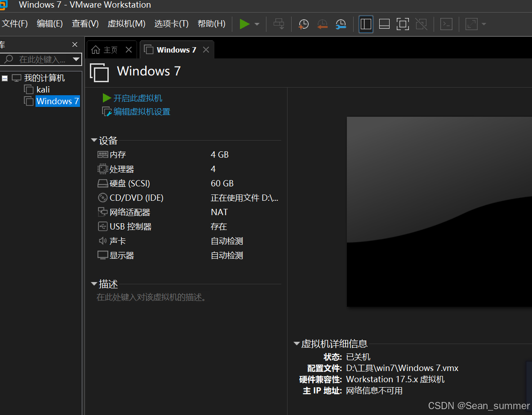The image size is (532, 415).
Task: Click the 开启此虚拟机 link
Action: pos(137,98)
